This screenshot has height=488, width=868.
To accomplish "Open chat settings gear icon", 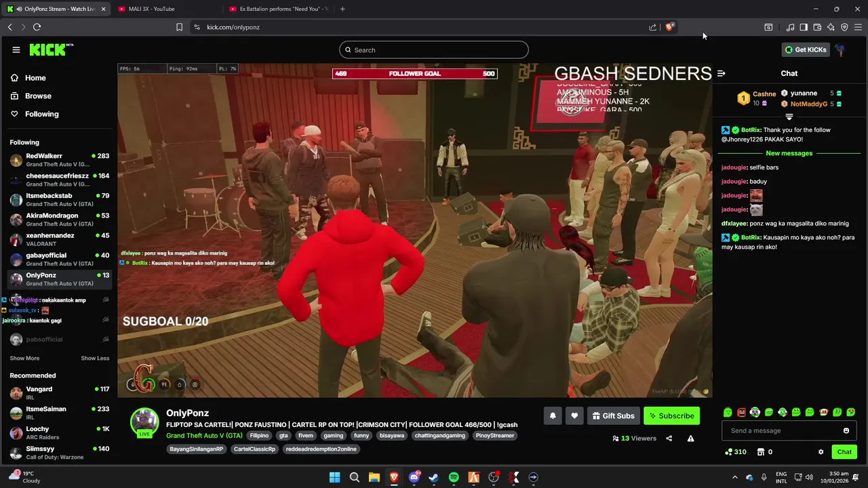I will click(x=821, y=452).
